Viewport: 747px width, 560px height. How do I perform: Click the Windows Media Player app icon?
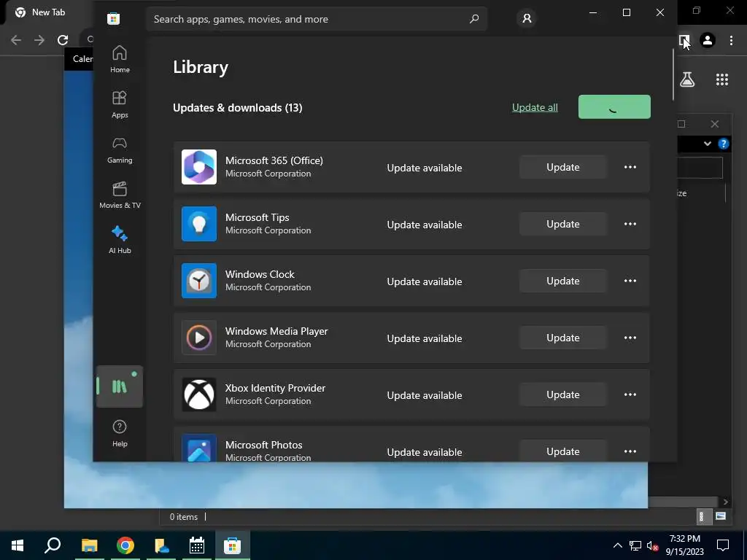coord(199,338)
